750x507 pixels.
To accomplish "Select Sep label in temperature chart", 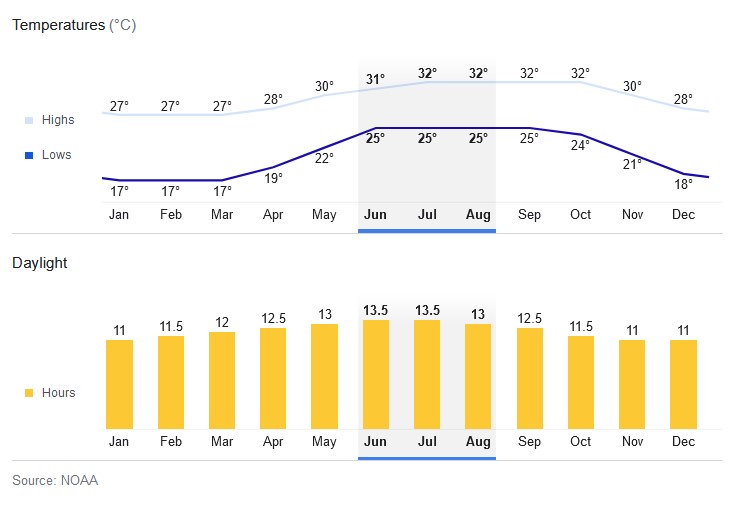I will [x=529, y=214].
